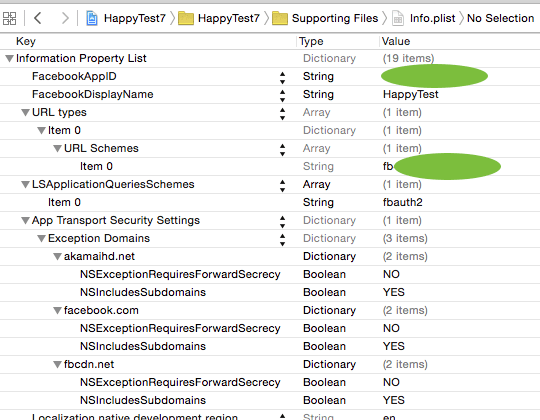The image size is (540, 420).
Task: Select HappyTest7 project in the jump bar
Action: click(x=135, y=18)
